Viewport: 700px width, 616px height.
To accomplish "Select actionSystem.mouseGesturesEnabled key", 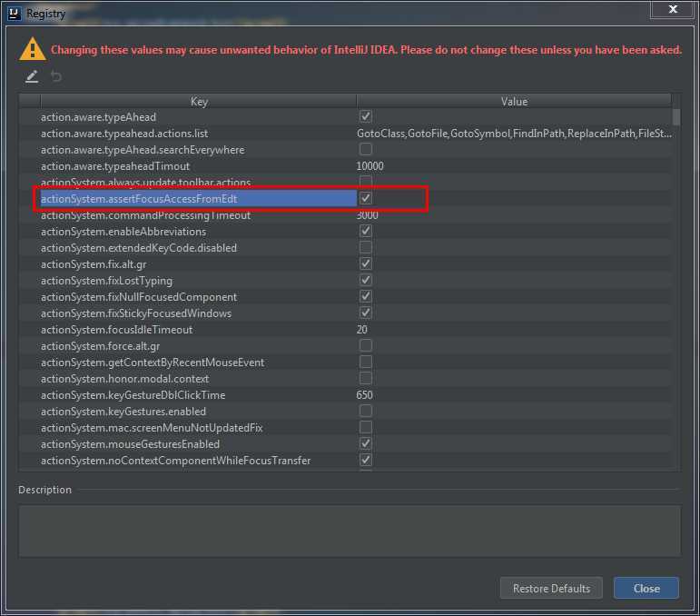I will 131,444.
